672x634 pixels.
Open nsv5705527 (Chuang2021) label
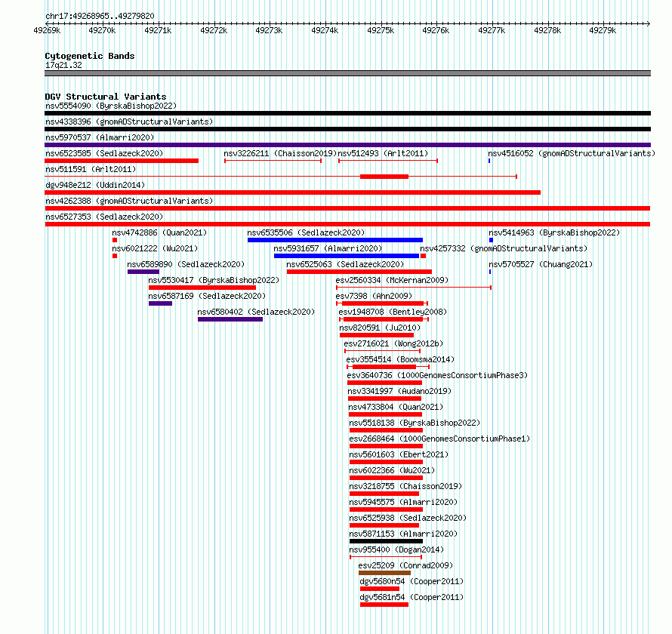click(x=541, y=264)
